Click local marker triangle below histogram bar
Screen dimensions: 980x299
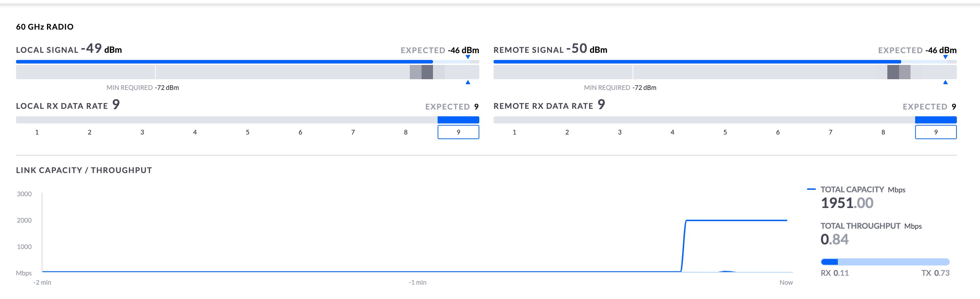[468, 82]
